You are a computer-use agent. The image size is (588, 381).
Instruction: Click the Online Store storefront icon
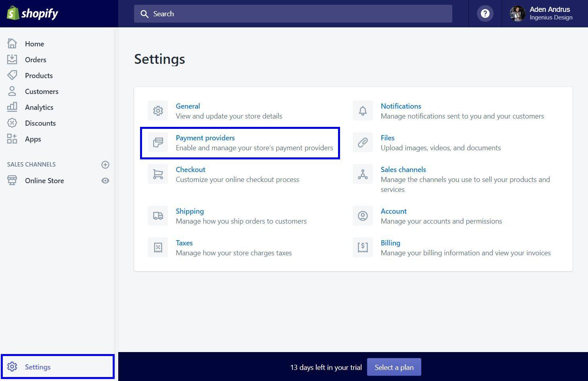click(12, 180)
